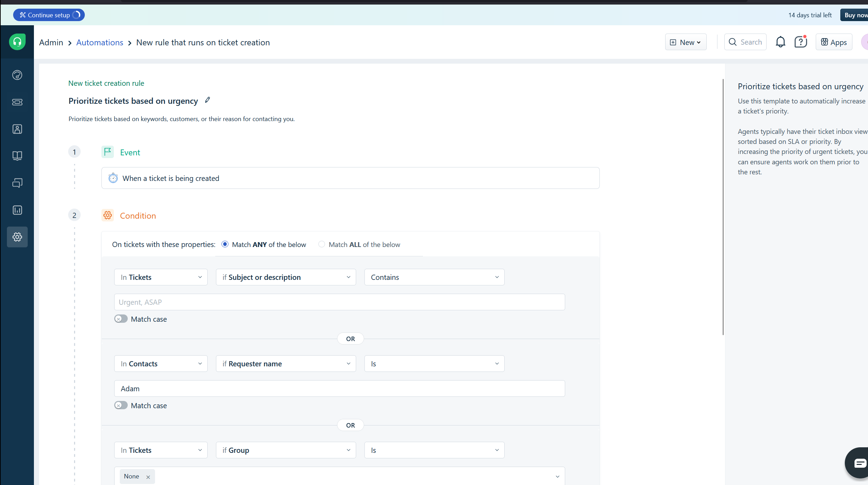Click the Condition gear icon

(x=108, y=215)
